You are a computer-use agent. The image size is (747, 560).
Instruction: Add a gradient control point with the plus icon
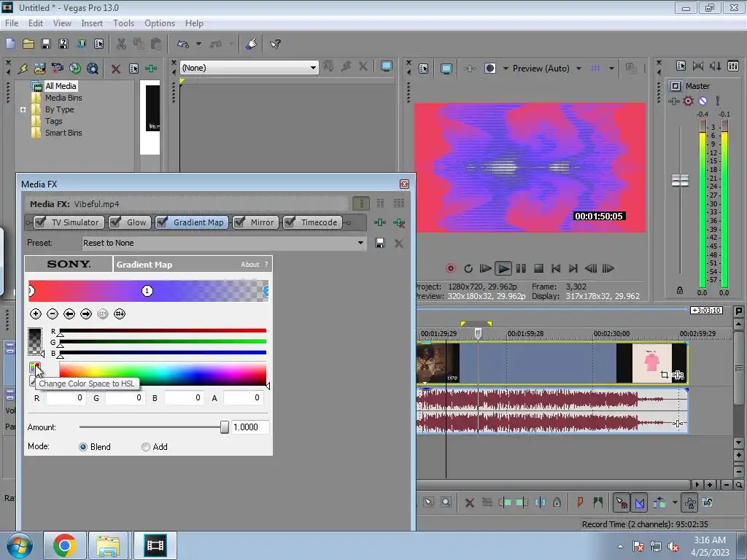coord(35,314)
